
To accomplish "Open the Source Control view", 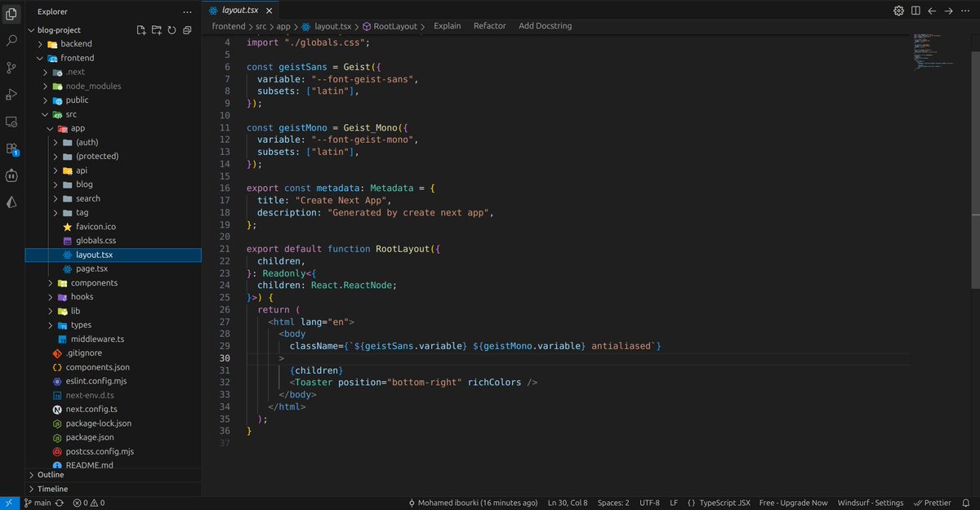I will [x=11, y=67].
